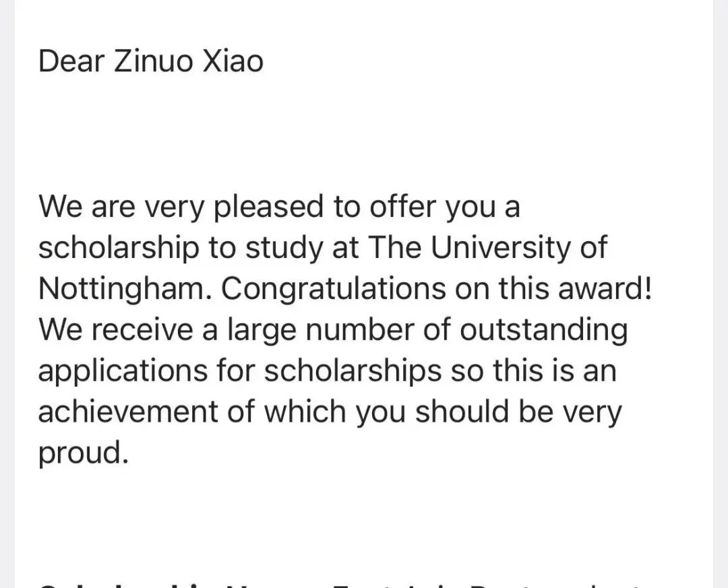Click the word "Dear" in the greeting
Screen dimensions: 728x588
tap(71, 61)
